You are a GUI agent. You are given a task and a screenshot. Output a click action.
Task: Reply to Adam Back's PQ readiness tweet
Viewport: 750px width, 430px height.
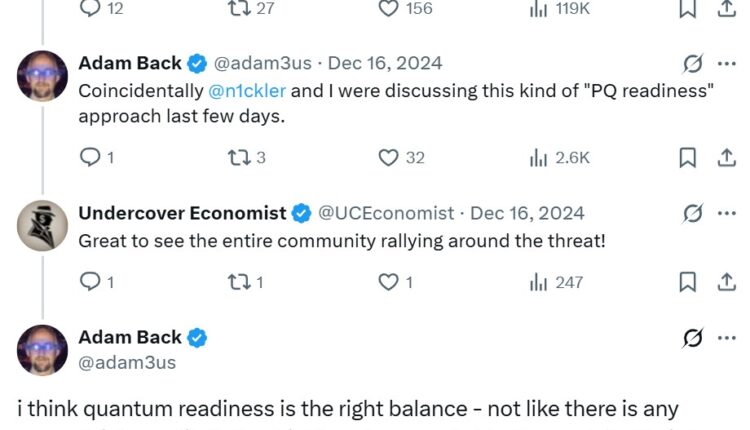[x=89, y=157]
